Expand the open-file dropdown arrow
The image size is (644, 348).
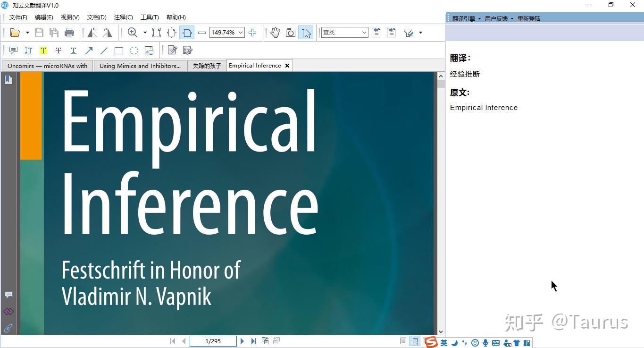[27, 33]
